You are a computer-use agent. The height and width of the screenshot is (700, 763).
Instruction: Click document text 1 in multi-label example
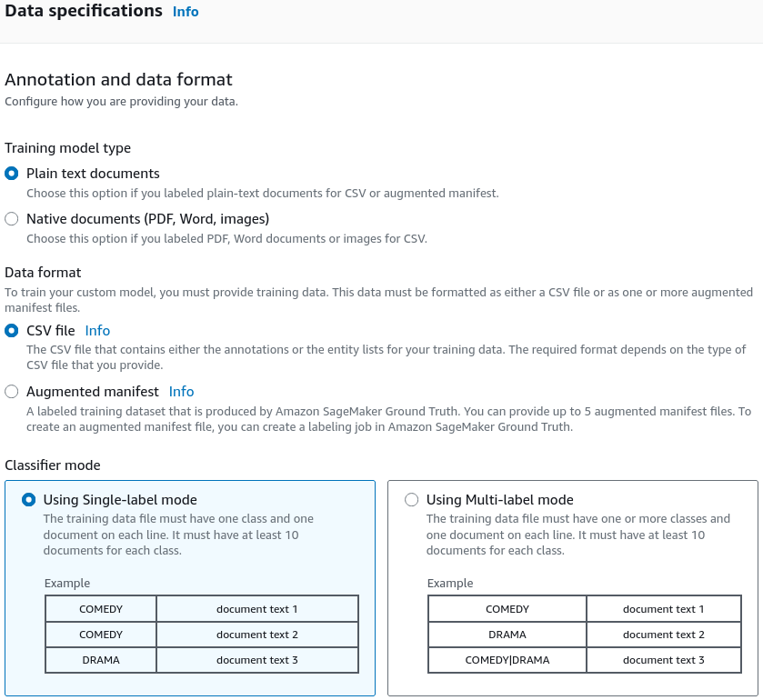point(664,609)
